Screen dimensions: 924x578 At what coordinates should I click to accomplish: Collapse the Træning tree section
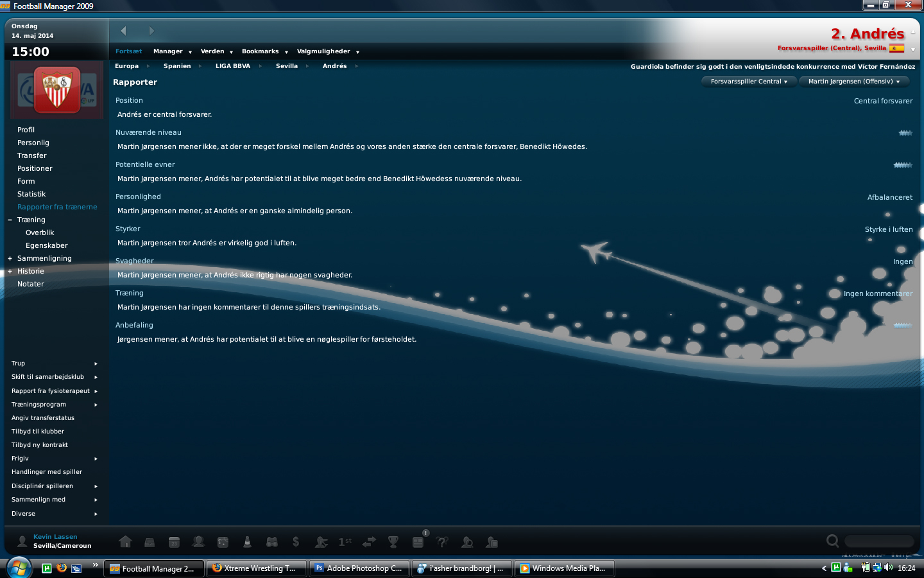pos(10,220)
